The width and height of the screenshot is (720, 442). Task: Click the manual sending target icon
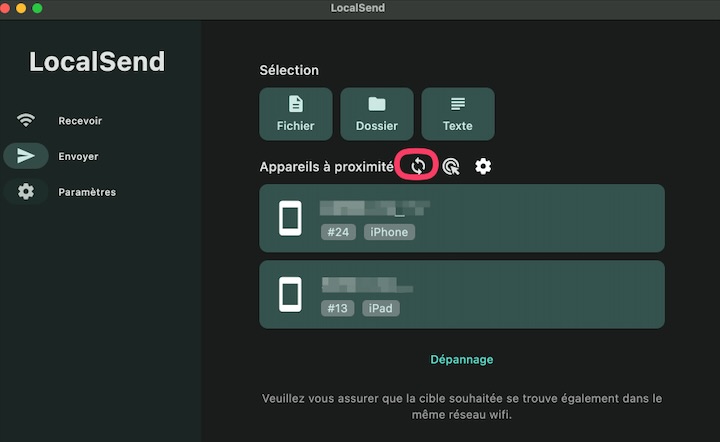[x=451, y=167]
